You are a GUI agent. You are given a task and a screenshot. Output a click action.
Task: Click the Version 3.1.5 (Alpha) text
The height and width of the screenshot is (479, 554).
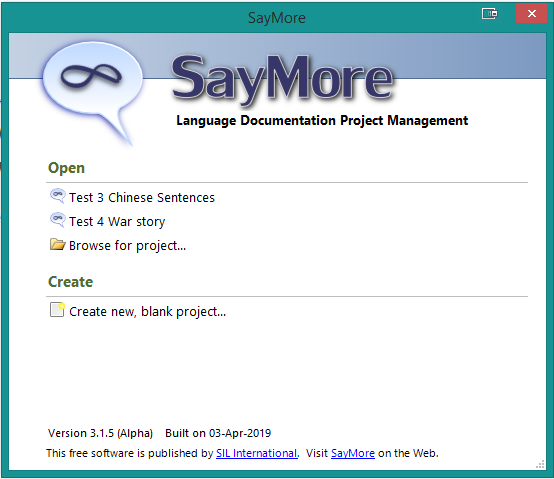pos(100,433)
